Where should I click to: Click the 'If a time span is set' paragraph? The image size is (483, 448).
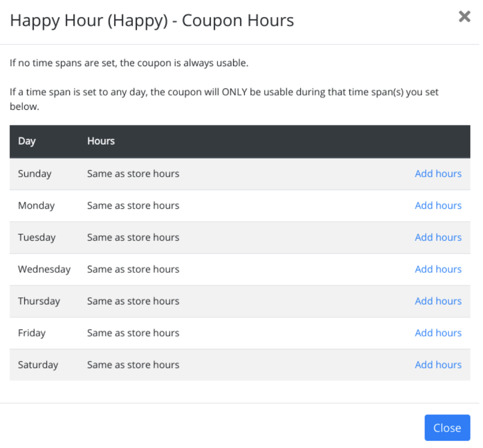(224, 99)
